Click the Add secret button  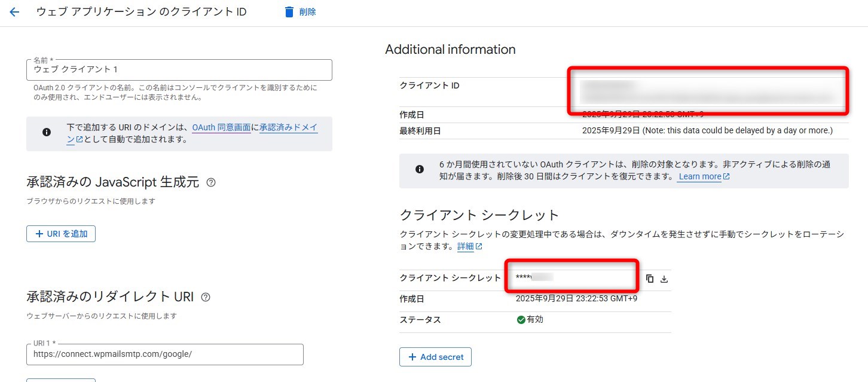pos(435,357)
